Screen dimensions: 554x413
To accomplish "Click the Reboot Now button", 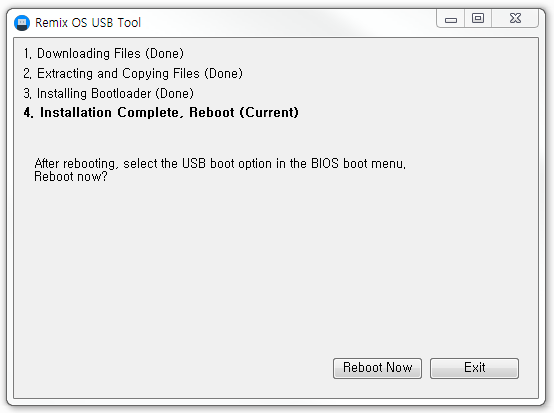I will tap(377, 368).
